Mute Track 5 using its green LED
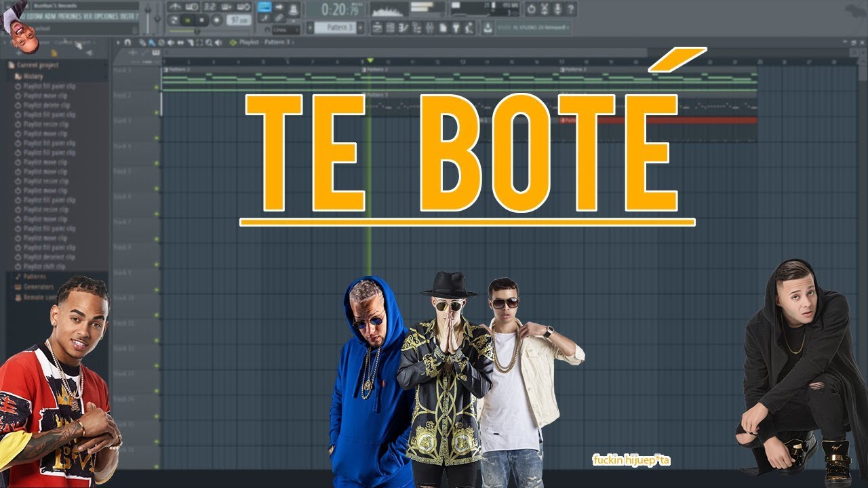This screenshot has height=488, width=868. tap(157, 188)
